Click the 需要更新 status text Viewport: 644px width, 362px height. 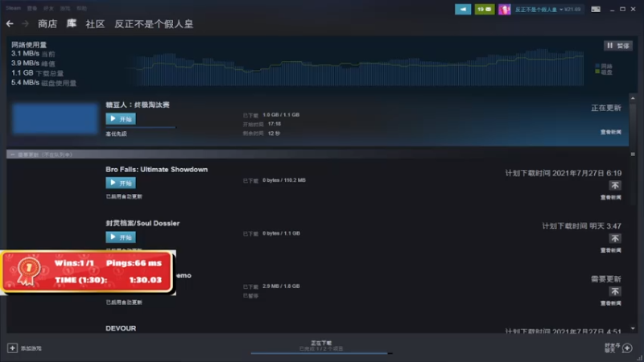(606, 279)
